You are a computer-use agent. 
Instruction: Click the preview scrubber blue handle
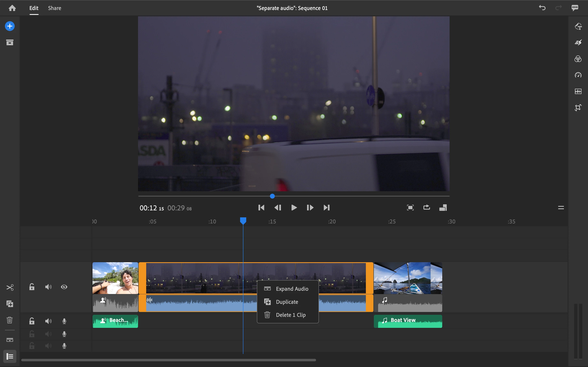pos(272,196)
